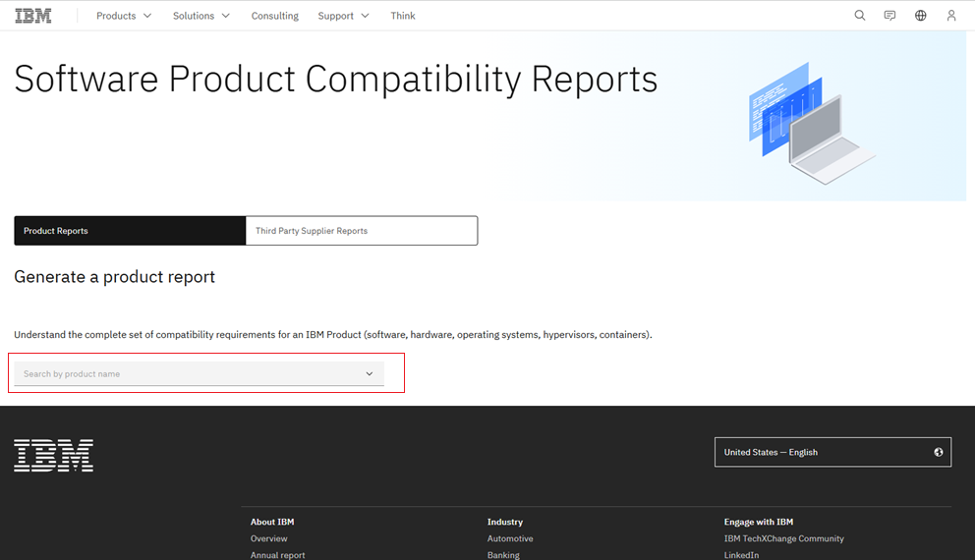This screenshot has height=560, width=975.
Task: Click the Search by product name field
Action: (199, 373)
